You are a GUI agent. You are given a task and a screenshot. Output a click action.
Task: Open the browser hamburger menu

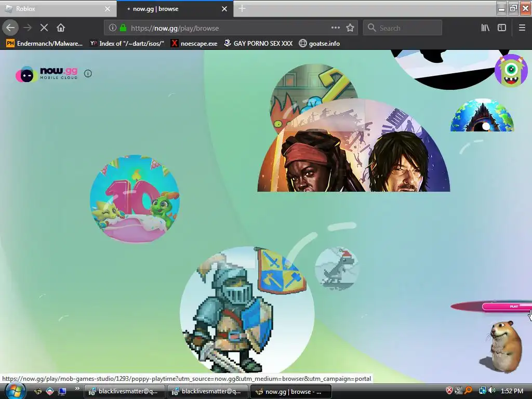pyautogui.click(x=522, y=28)
